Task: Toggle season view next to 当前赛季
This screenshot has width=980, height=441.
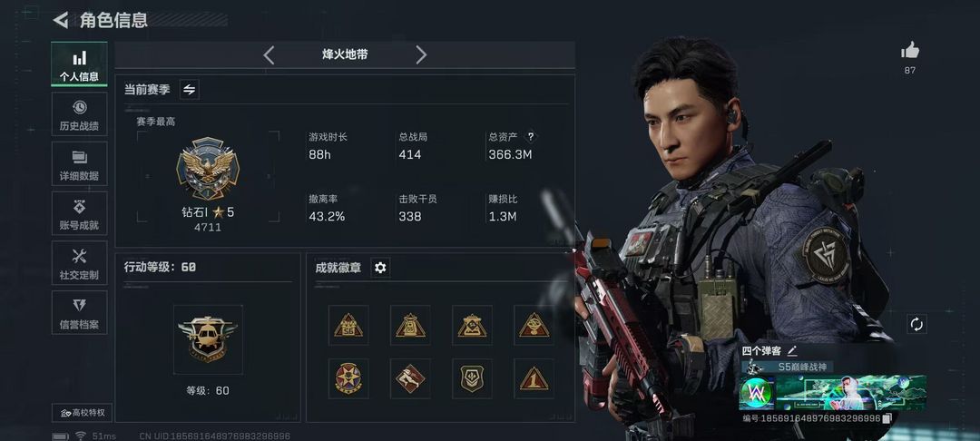Action: (x=190, y=89)
